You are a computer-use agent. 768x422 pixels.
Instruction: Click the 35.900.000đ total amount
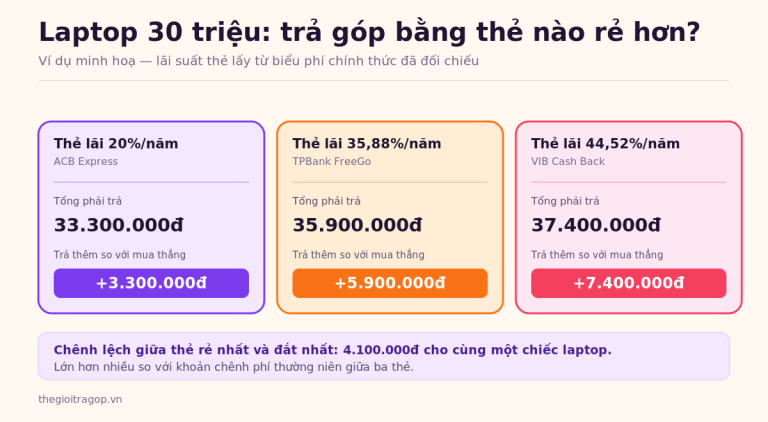pyautogui.click(x=357, y=225)
